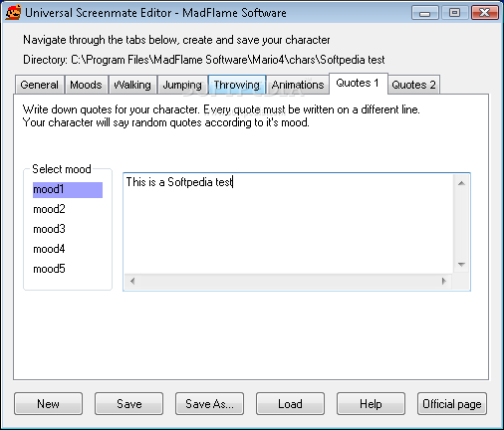This screenshot has width=504, height=430.
Task: Switch to the General tab
Action: [x=40, y=85]
